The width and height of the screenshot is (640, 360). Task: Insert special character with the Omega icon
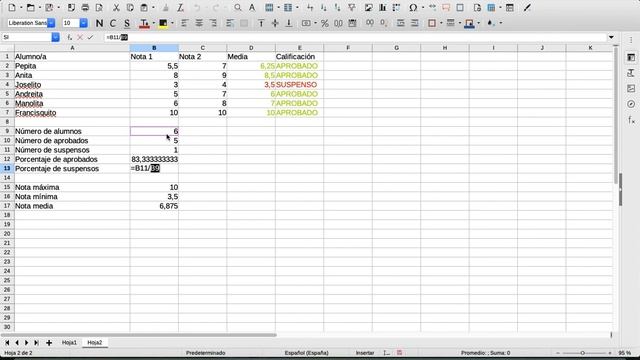[413, 8]
